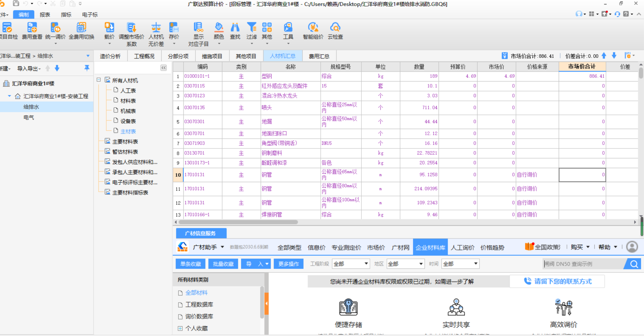Click 智能组价 smart pricing icon
Image resolution: width=644 pixels, height=336 pixels.
tap(313, 28)
